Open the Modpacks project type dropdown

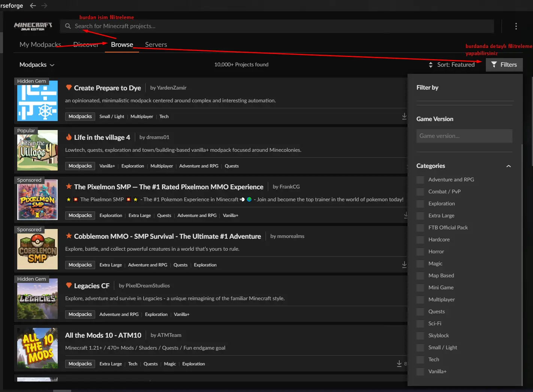(x=37, y=65)
